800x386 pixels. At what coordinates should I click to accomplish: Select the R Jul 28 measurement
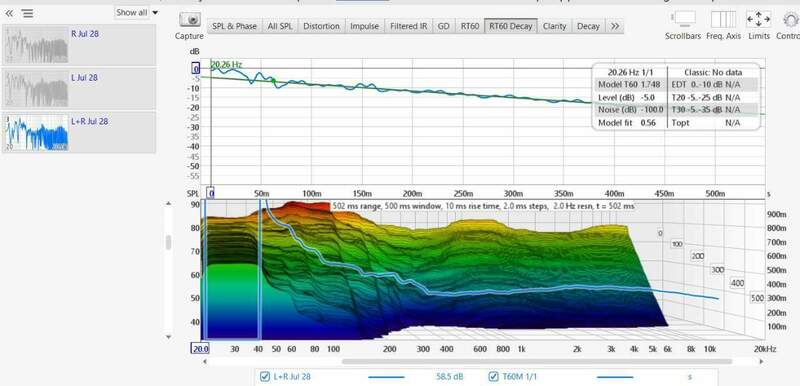(79, 44)
